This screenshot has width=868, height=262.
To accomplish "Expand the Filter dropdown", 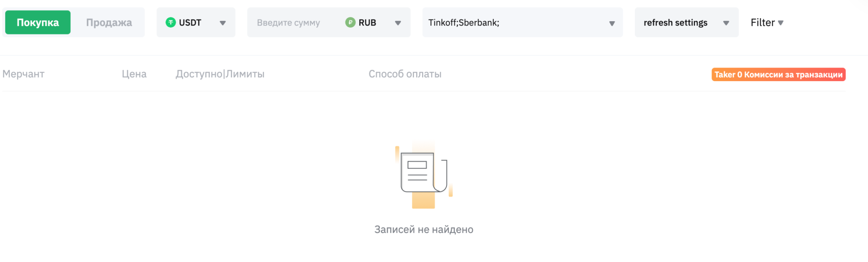I will pyautogui.click(x=766, y=23).
